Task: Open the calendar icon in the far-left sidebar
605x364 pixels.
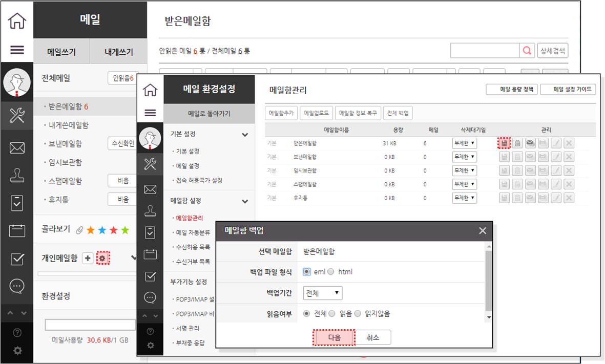Action: click(x=17, y=231)
